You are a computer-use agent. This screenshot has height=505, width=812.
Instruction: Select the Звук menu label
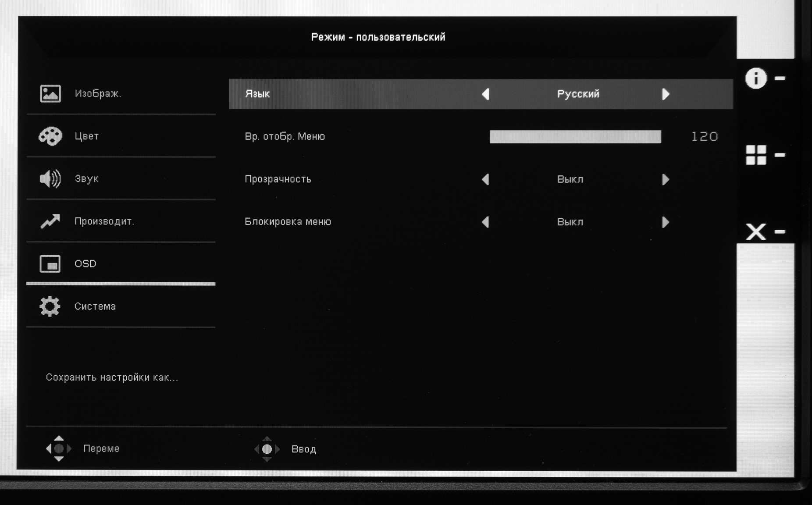pyautogui.click(x=87, y=179)
